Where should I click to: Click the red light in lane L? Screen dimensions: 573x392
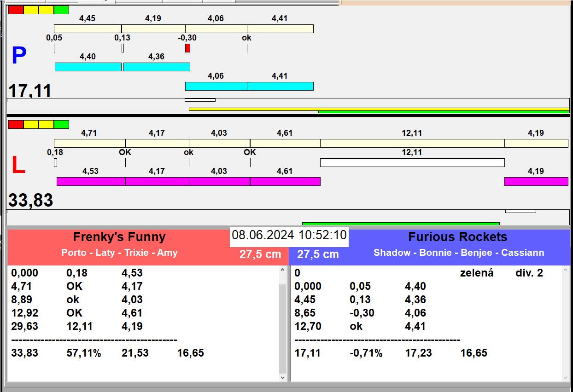pos(16,124)
